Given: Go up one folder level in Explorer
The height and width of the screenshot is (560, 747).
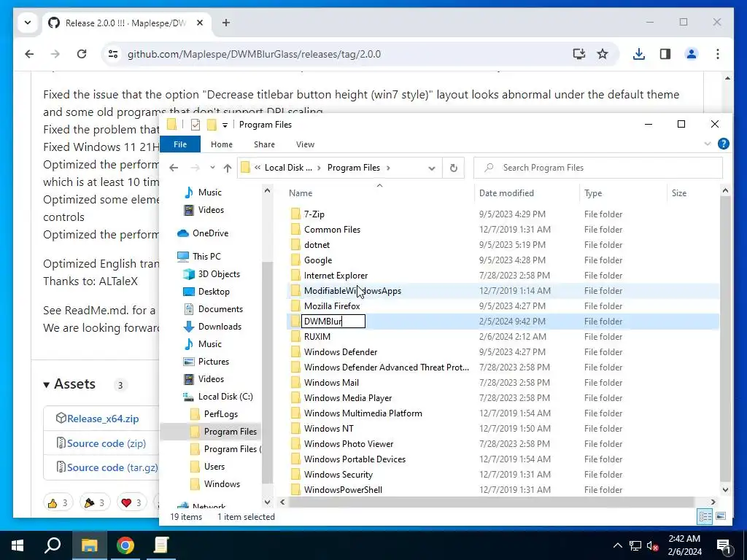Looking at the screenshot, I should (228, 168).
